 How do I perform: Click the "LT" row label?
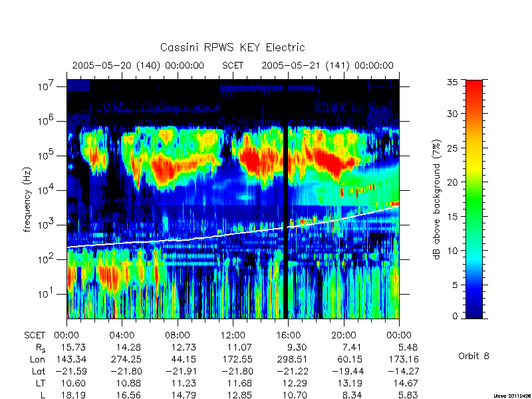pos(41,383)
